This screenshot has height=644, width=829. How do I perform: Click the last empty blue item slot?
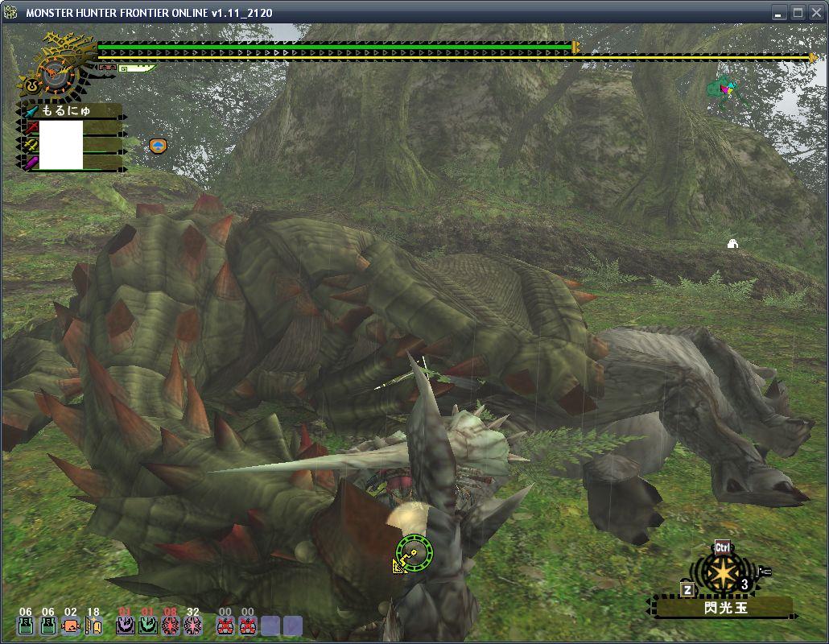[x=293, y=626]
